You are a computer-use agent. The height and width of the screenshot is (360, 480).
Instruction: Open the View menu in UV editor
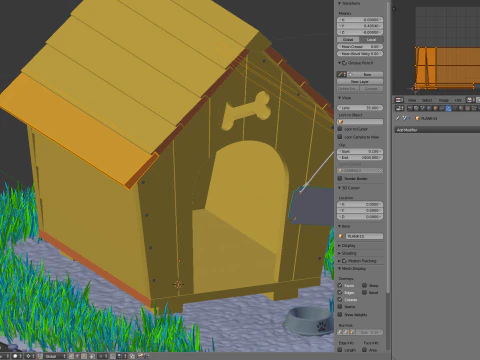pos(412,100)
